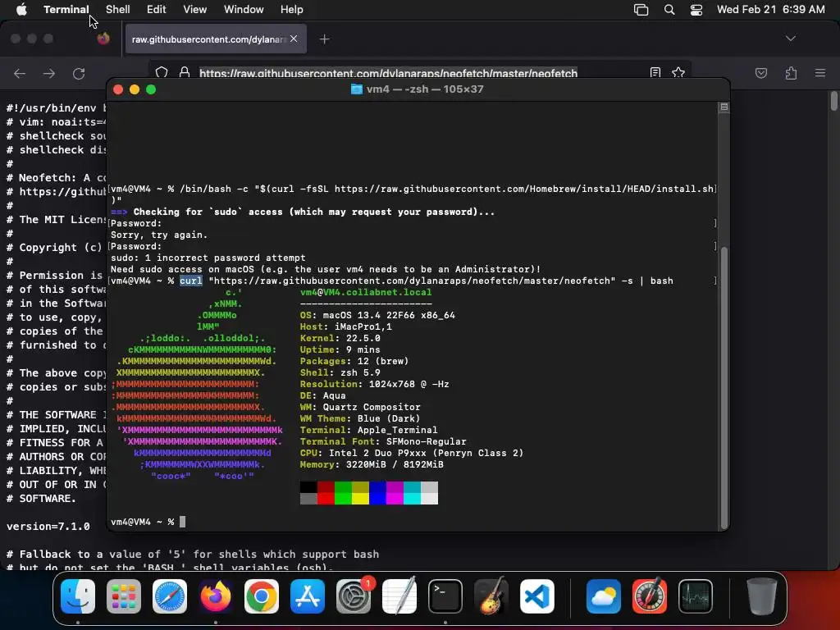Click the vm4 folder proxy icon in title

[356, 89]
